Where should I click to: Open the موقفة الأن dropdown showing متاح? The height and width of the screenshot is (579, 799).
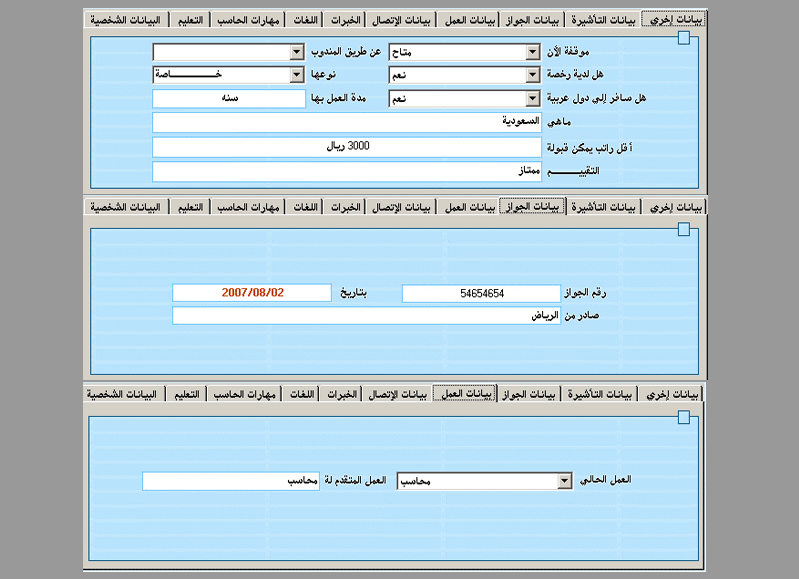464,52
